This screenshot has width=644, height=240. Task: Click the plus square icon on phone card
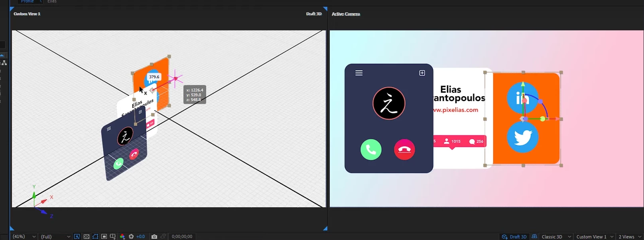coord(422,73)
